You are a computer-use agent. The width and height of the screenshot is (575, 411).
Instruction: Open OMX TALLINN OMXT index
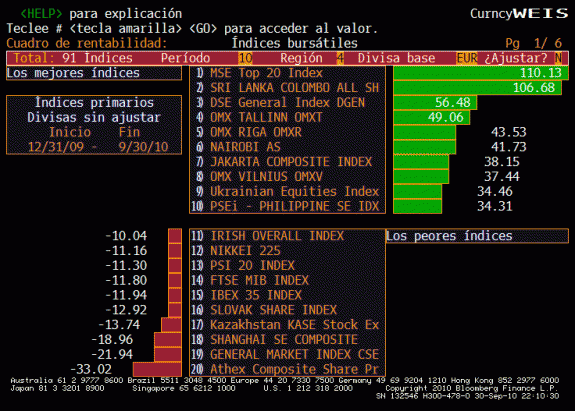tap(288, 117)
